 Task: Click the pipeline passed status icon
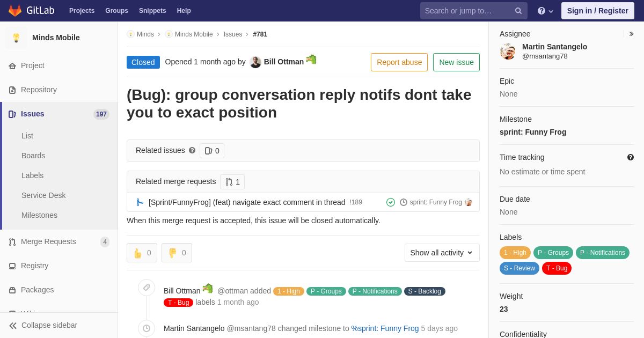coord(391,202)
